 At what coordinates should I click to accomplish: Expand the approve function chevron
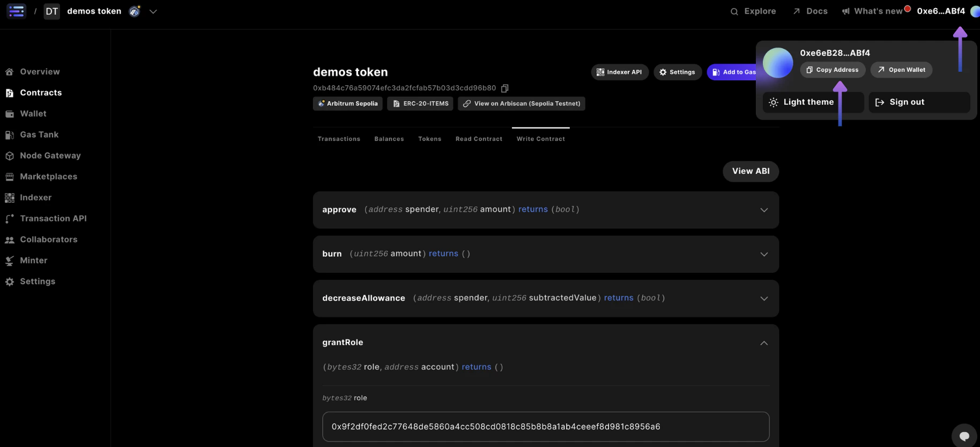[764, 210]
